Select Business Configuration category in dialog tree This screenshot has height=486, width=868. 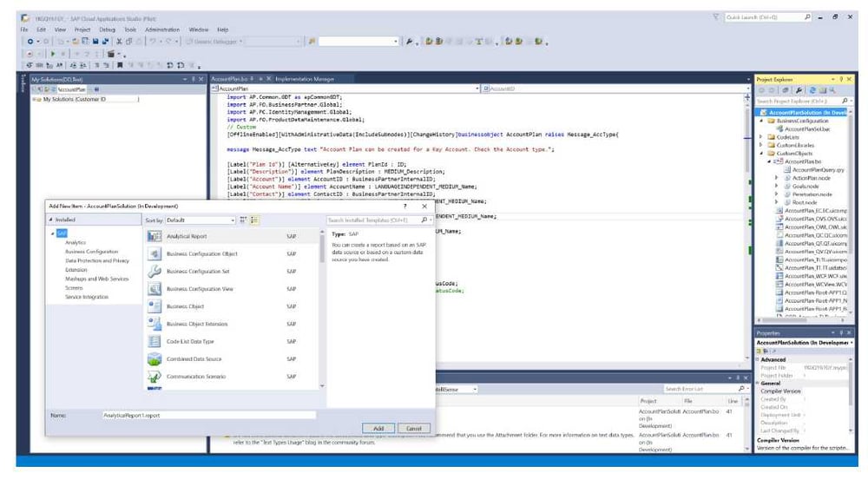(x=91, y=252)
